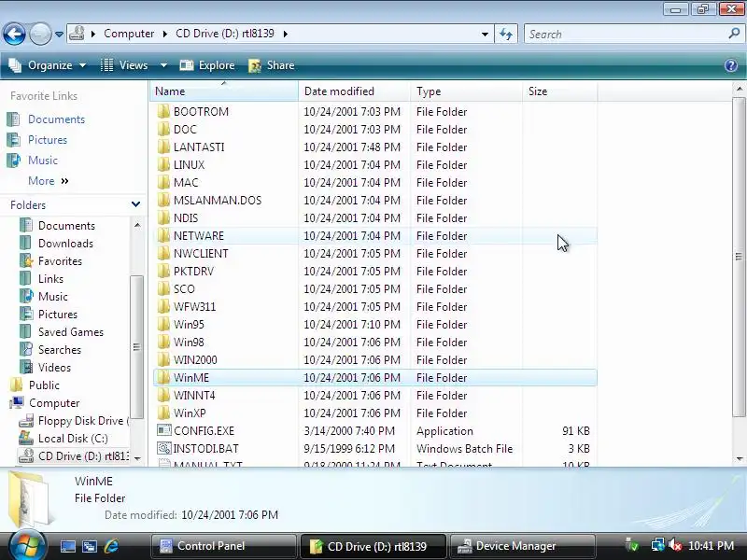Select the PKTDRV folder icon

pyautogui.click(x=163, y=271)
